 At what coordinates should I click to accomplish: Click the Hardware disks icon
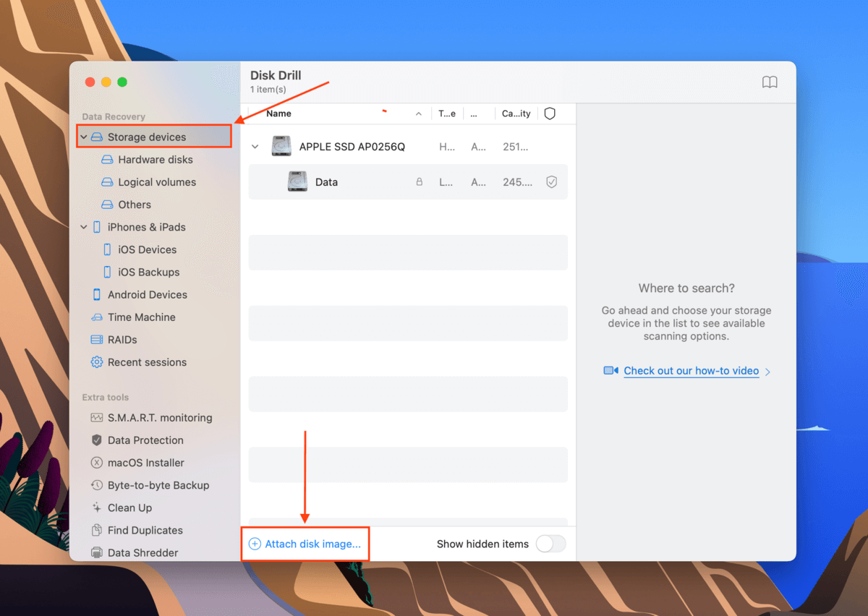[x=107, y=160]
